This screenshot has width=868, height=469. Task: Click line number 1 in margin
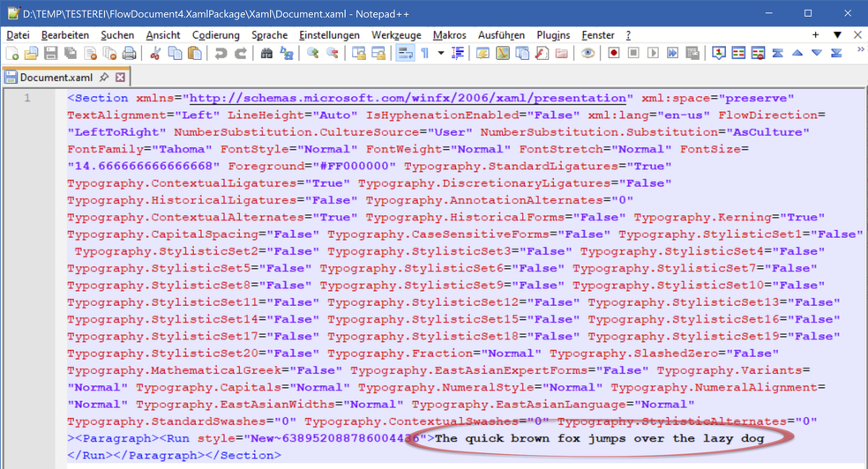tap(26, 98)
